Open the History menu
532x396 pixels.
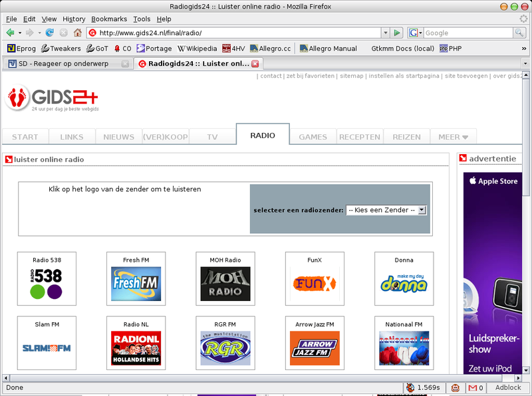[x=74, y=19]
